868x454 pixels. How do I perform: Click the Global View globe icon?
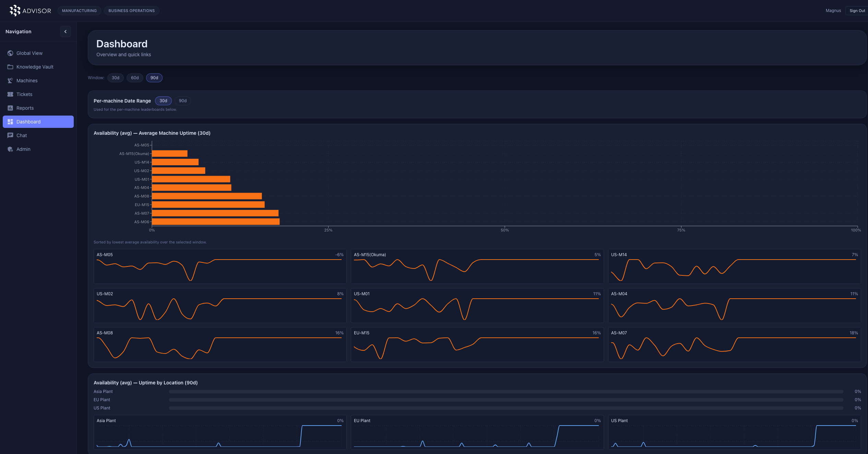coord(10,53)
